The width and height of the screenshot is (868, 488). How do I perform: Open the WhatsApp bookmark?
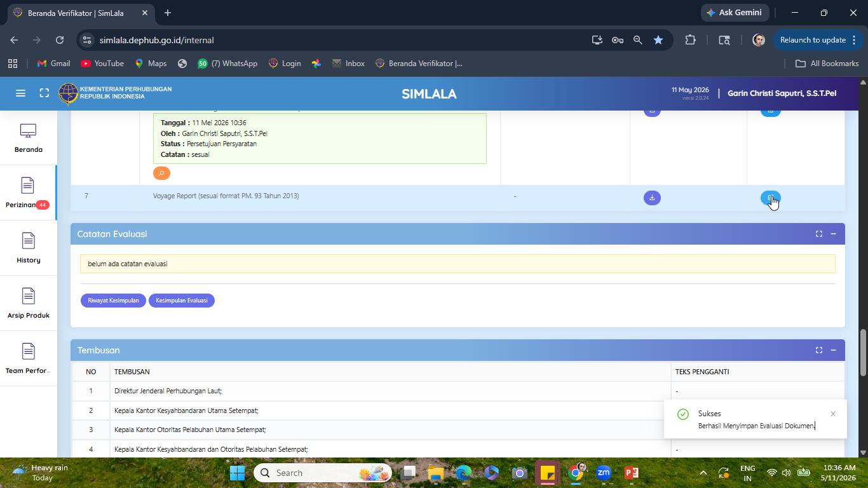pos(227,64)
